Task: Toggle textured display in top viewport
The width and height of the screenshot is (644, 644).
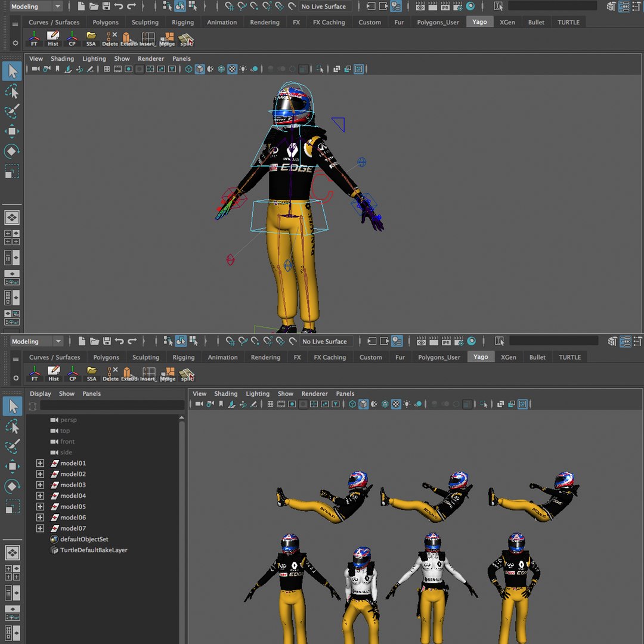Action: (232, 69)
